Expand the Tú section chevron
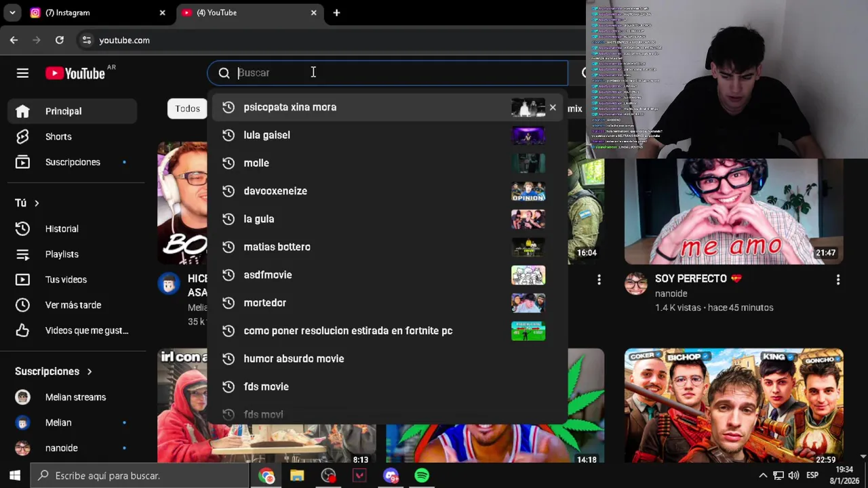The height and width of the screenshot is (488, 868). click(x=37, y=203)
